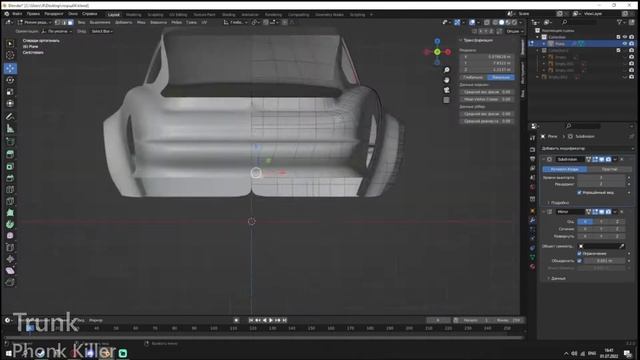Click the eyedropper next to mirror object field
The width and height of the screenshot is (640, 360).
[622, 246]
